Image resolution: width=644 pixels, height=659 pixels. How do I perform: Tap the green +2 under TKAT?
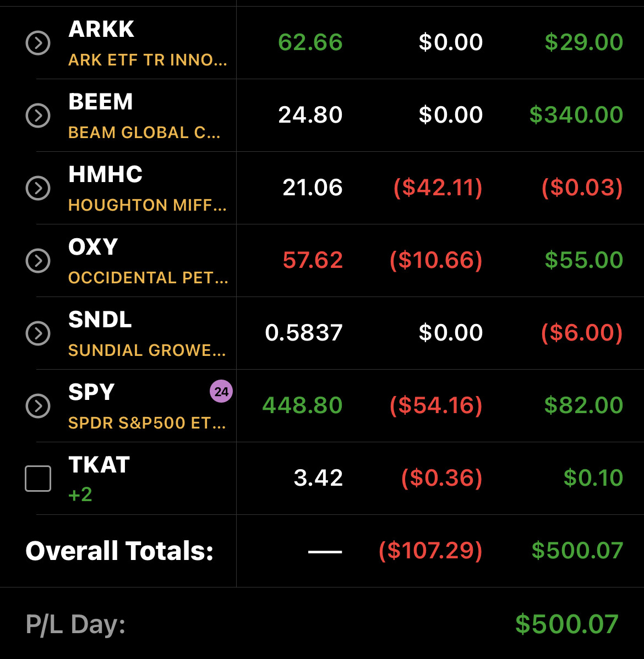pos(80,494)
